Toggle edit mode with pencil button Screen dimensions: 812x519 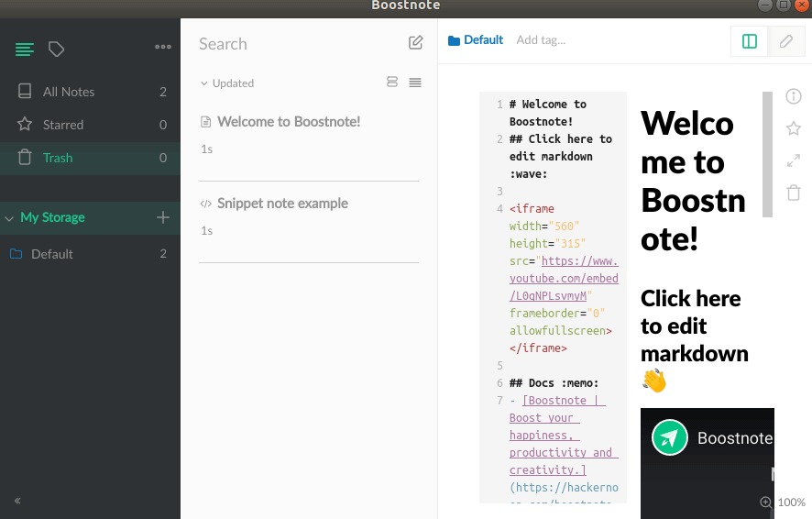tap(786, 41)
